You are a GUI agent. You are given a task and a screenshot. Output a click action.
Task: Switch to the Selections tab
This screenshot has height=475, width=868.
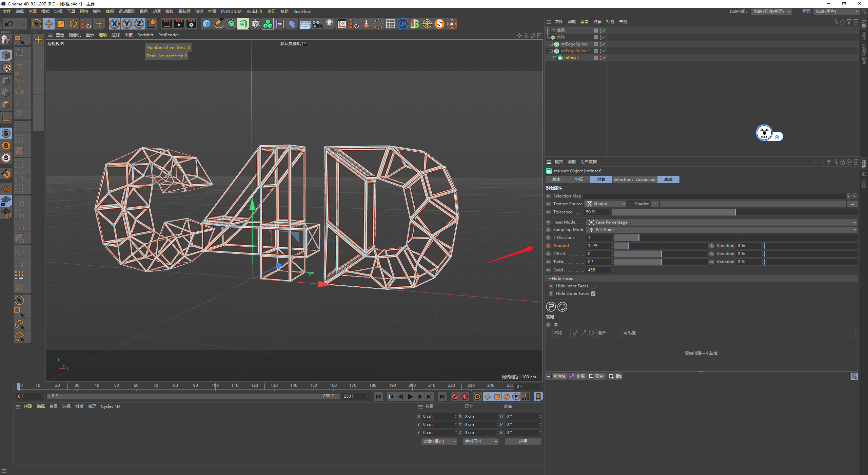(x=623, y=179)
